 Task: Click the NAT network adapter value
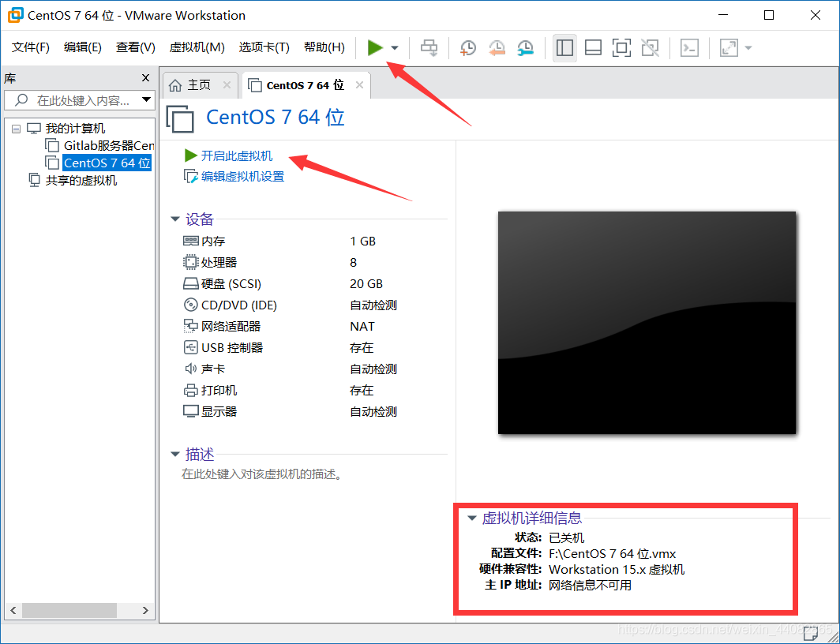(x=362, y=327)
